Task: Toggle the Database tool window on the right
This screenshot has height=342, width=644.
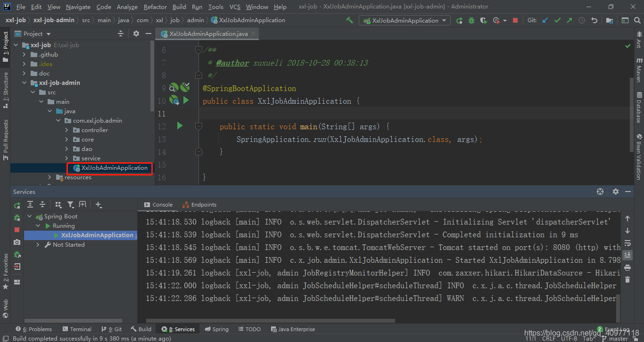Action: (639, 107)
